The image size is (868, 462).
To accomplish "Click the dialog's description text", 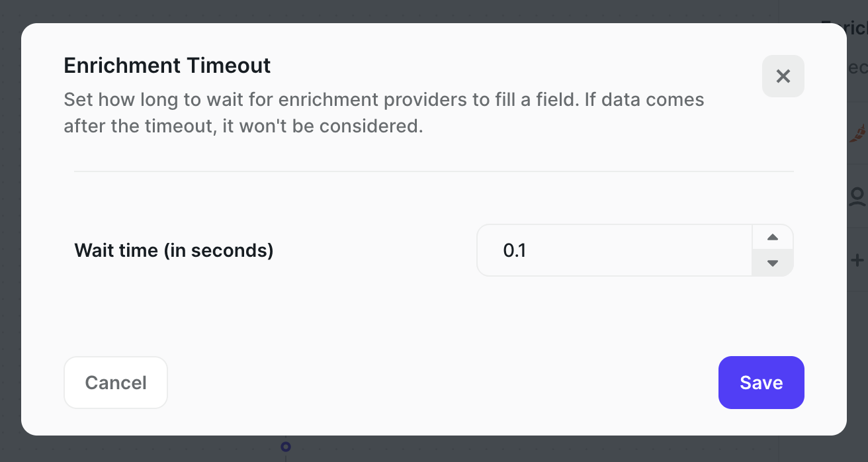I will [x=384, y=113].
